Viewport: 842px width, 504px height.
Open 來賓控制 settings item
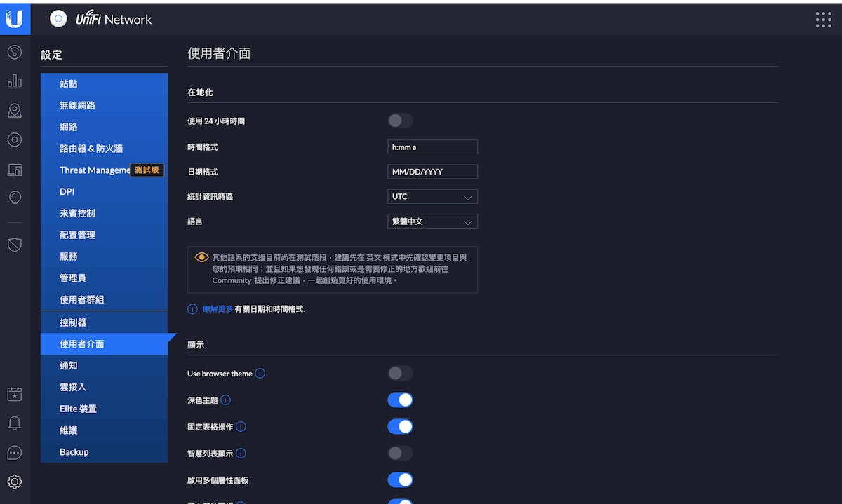[x=104, y=213]
